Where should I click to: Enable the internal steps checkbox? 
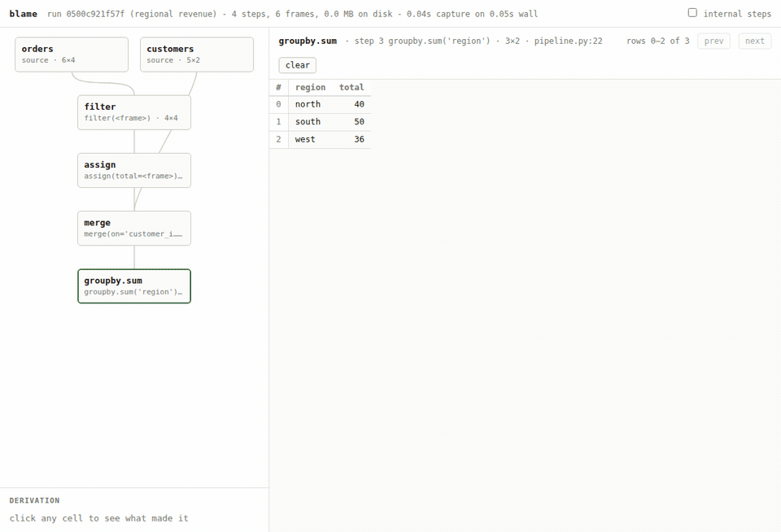(692, 13)
